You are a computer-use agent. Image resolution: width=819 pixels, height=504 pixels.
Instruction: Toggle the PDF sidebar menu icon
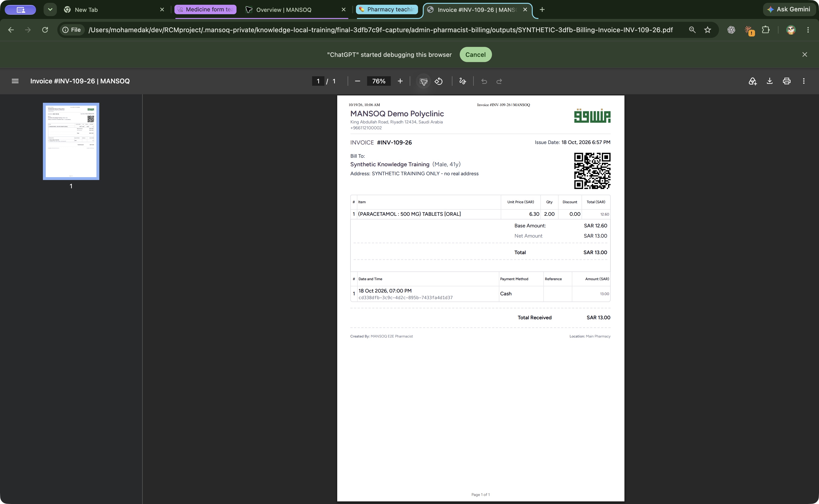15,81
